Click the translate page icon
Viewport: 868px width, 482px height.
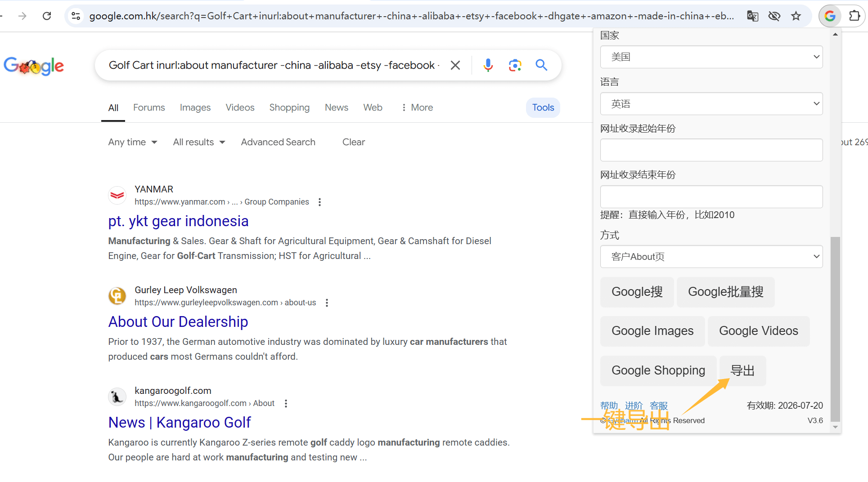(752, 16)
